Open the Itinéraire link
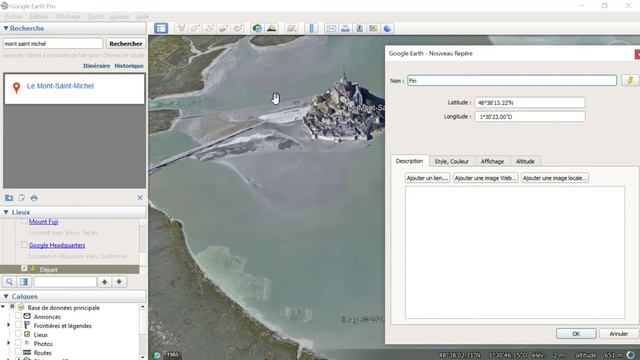The width and height of the screenshot is (640, 360). click(96, 66)
